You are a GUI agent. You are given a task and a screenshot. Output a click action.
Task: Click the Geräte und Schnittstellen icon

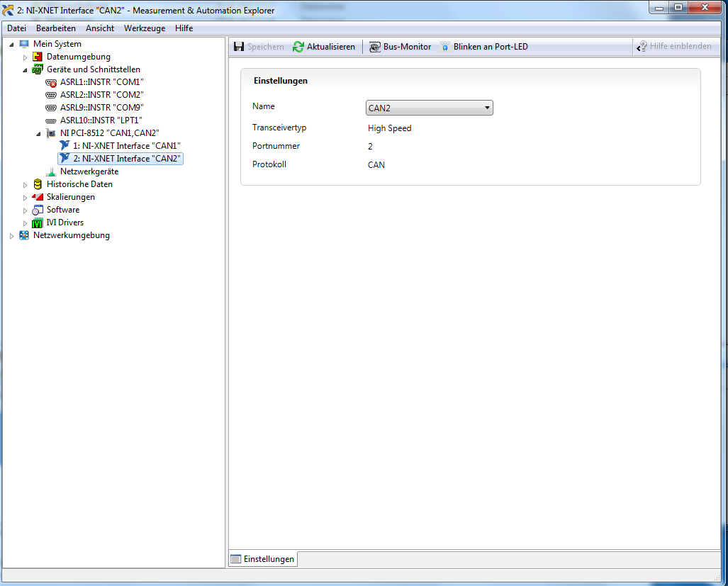38,69
